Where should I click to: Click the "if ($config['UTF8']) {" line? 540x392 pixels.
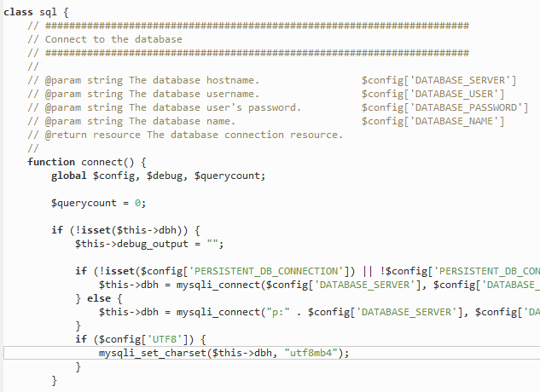coord(141,340)
